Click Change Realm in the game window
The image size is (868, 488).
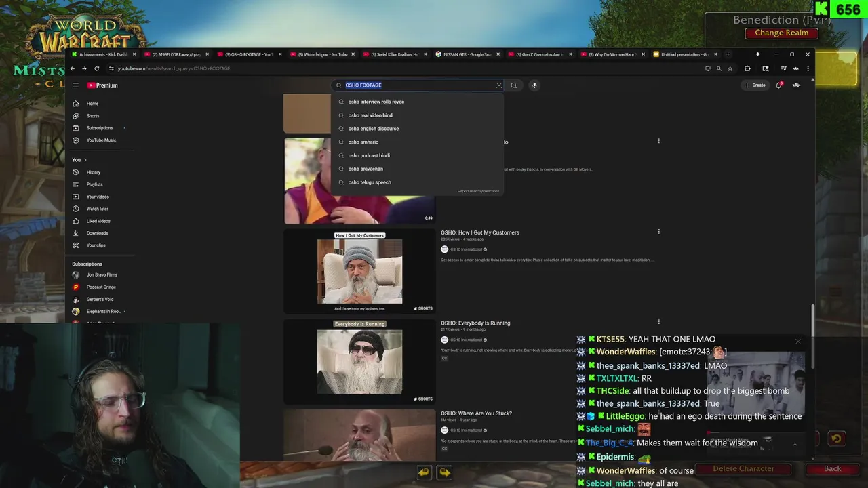pyautogui.click(x=781, y=33)
